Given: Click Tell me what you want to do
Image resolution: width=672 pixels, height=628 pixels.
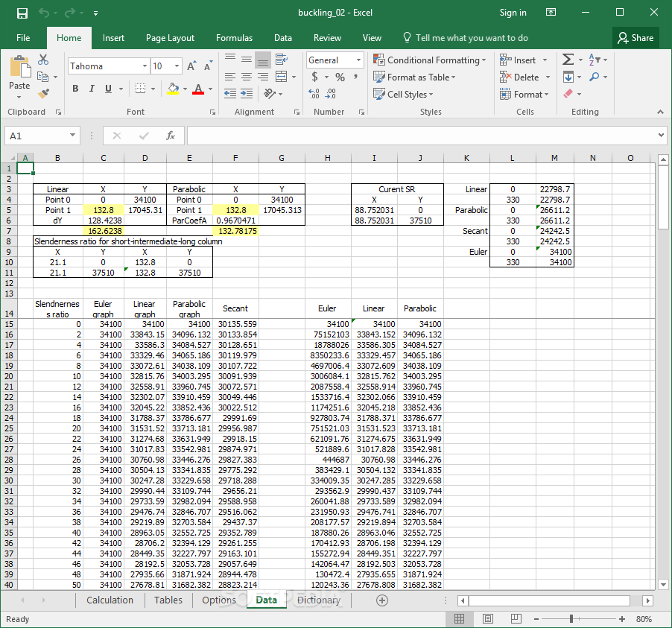Looking at the screenshot, I should [x=466, y=38].
